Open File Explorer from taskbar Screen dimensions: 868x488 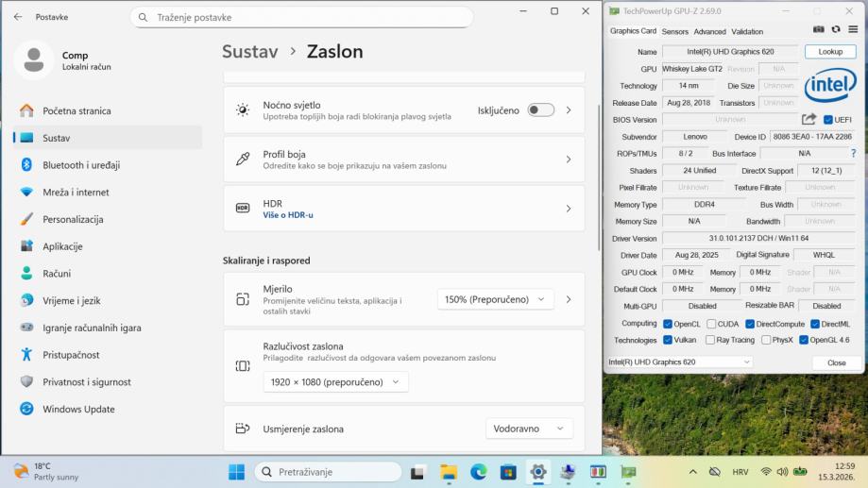click(x=449, y=472)
